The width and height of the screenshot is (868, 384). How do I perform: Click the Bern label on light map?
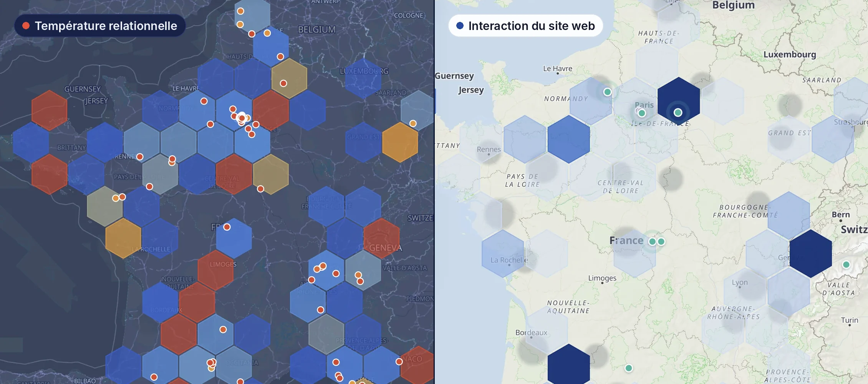[841, 214]
